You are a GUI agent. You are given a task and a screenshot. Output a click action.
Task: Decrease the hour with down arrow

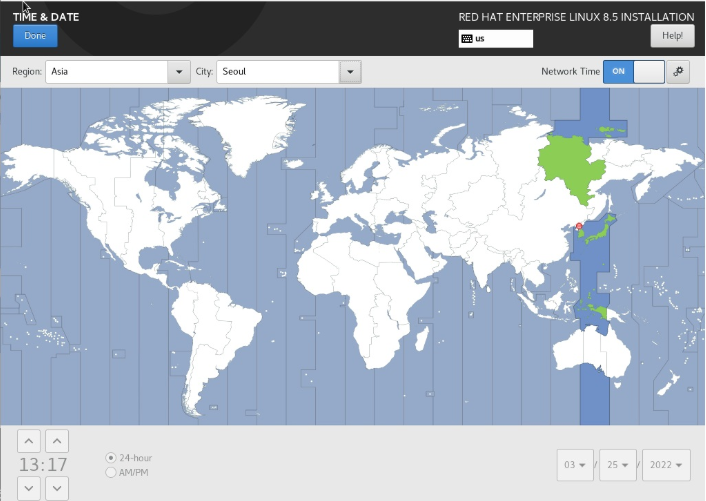tap(29, 488)
